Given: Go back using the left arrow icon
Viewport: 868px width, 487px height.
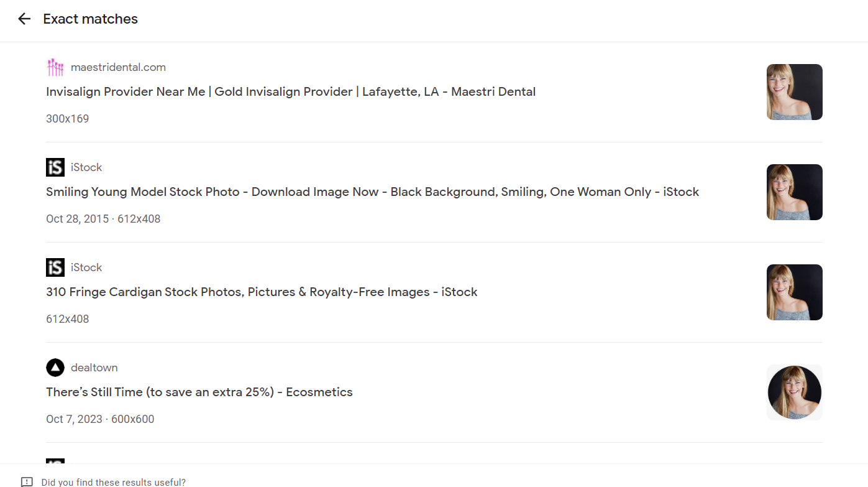Looking at the screenshot, I should [x=24, y=19].
